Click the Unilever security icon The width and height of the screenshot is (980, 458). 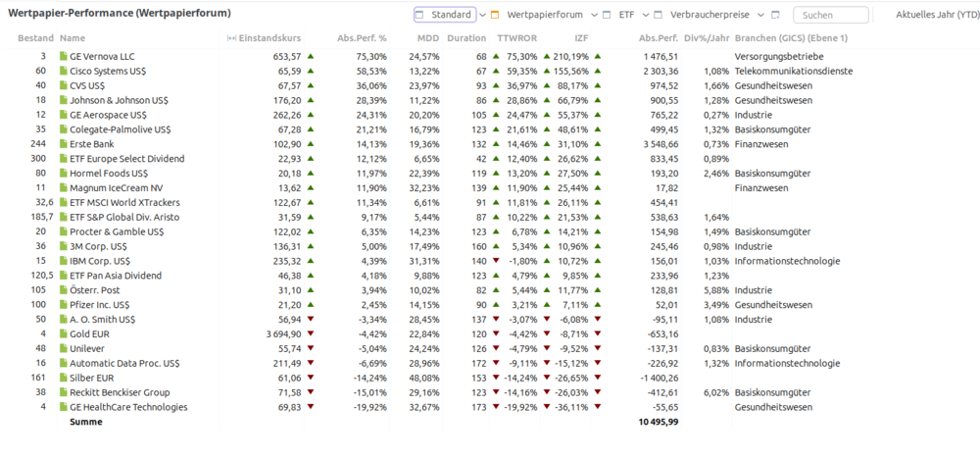click(63, 348)
